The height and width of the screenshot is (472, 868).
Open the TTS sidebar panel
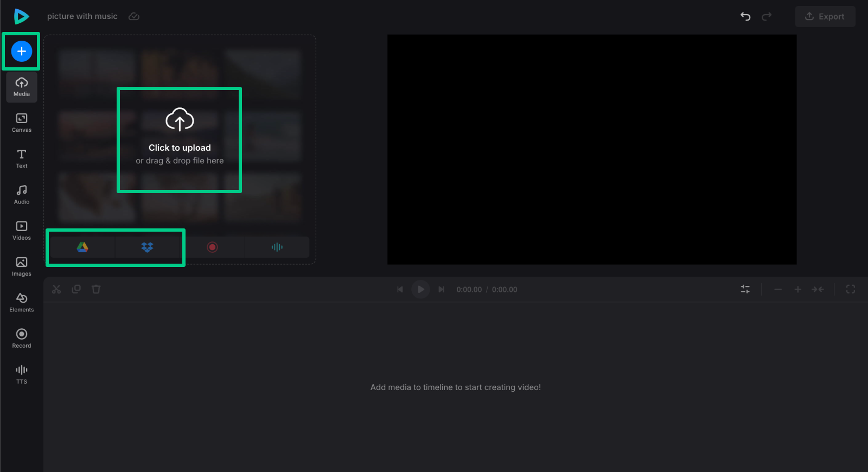click(22, 374)
